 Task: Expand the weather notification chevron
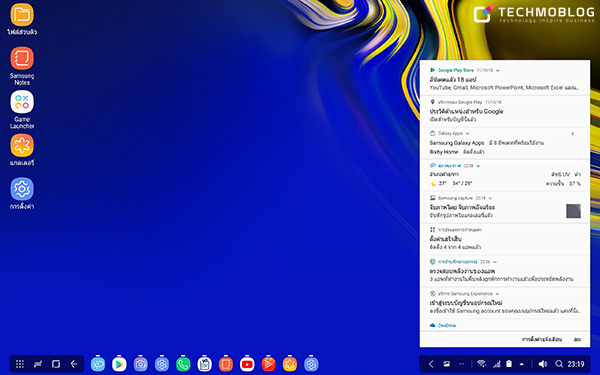(x=478, y=166)
